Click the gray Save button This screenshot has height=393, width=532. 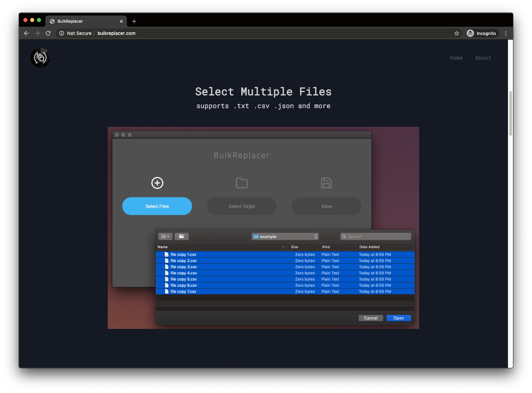pos(327,206)
